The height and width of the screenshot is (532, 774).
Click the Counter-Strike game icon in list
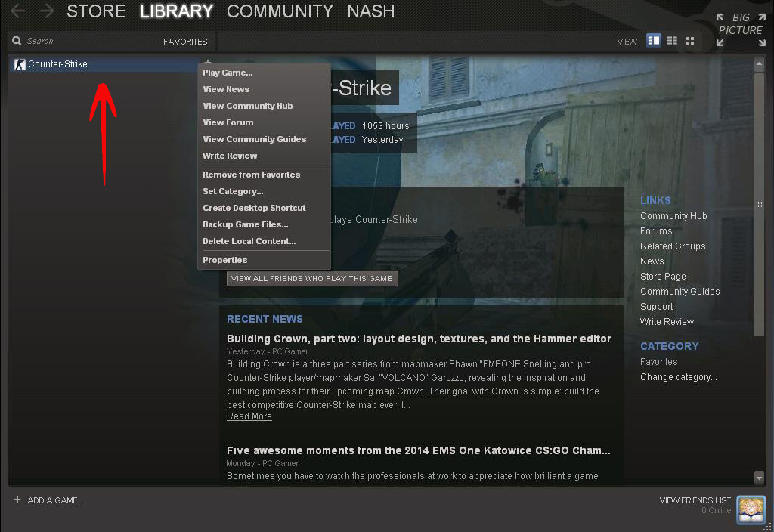[19, 64]
